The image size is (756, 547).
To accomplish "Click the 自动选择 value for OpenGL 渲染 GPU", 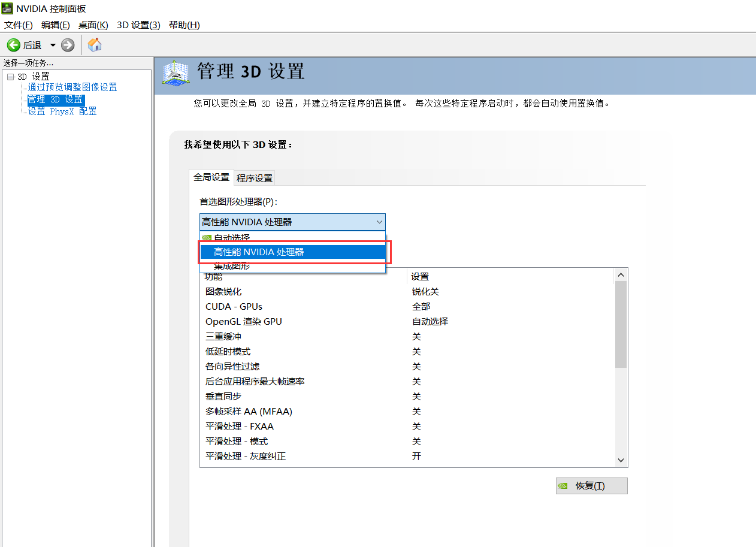I will (x=430, y=322).
